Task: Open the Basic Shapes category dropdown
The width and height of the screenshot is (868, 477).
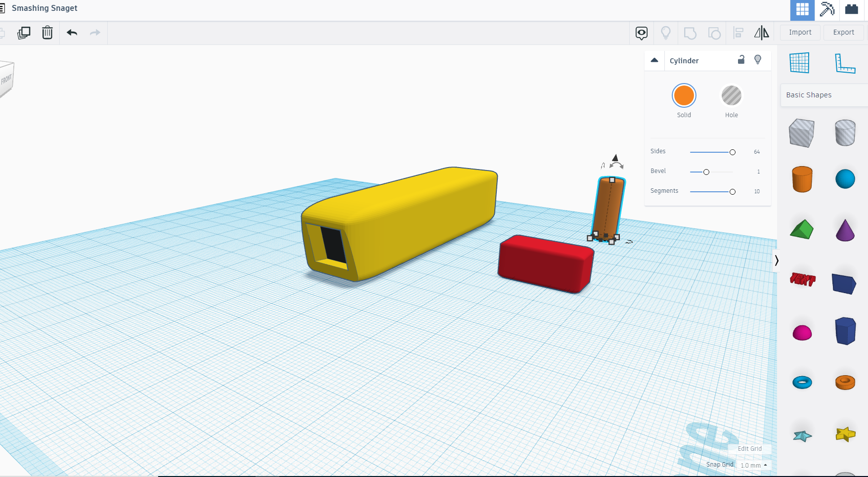Action: click(x=825, y=95)
